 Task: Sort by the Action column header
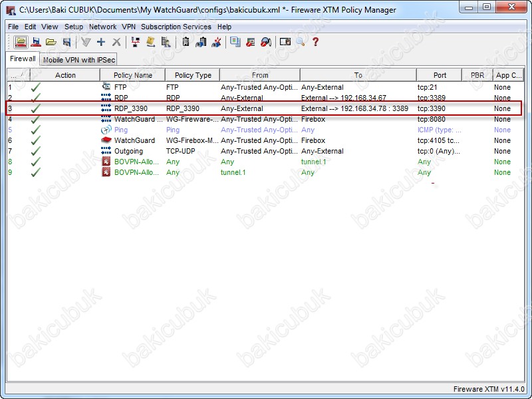[65, 75]
